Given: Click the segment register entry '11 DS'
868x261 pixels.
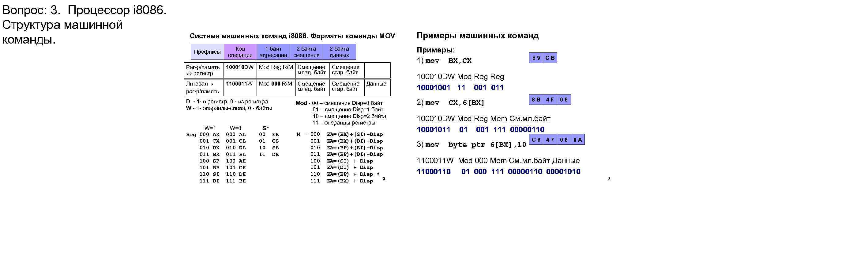Looking at the screenshot, I should pyautogui.click(x=269, y=154).
